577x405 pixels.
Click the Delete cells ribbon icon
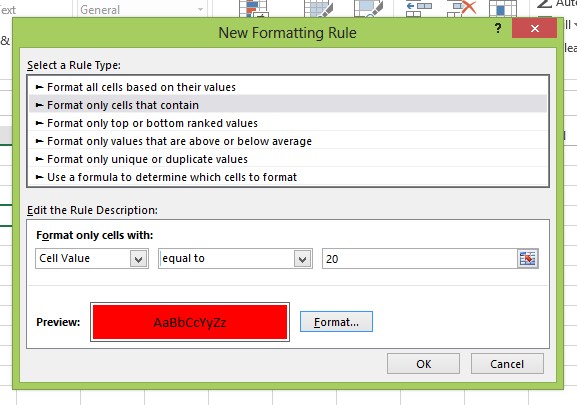click(461, 9)
